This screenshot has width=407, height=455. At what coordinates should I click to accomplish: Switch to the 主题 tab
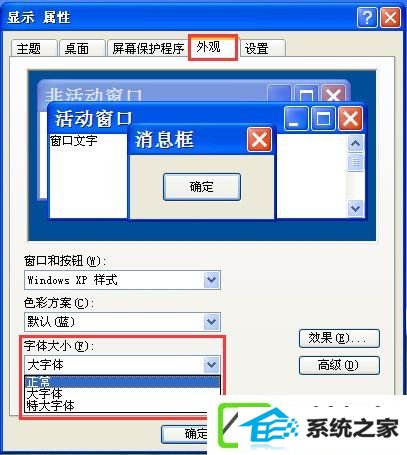click(34, 48)
